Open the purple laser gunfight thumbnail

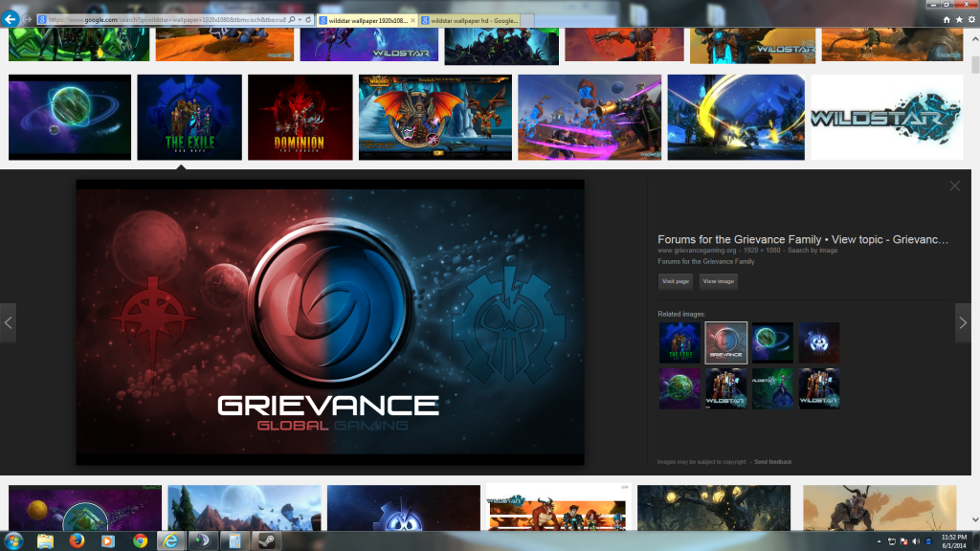[590, 117]
